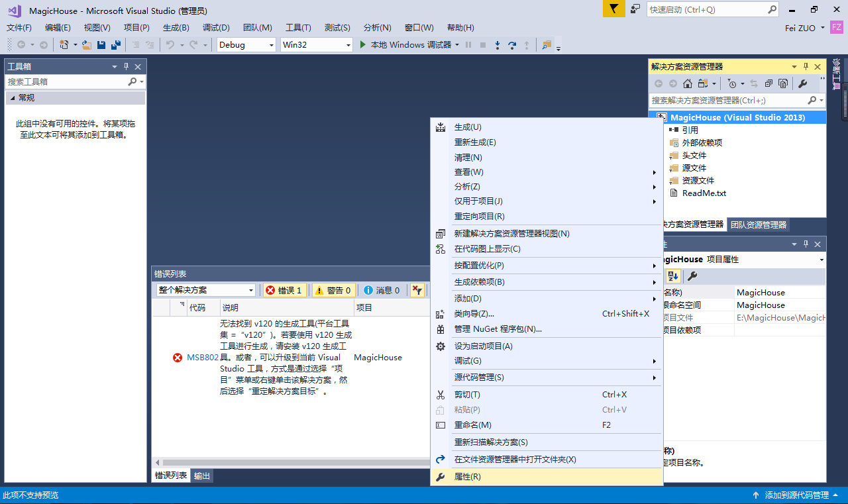Click the MSB802 error code link
This screenshot has height=504, width=848.
pos(203,357)
